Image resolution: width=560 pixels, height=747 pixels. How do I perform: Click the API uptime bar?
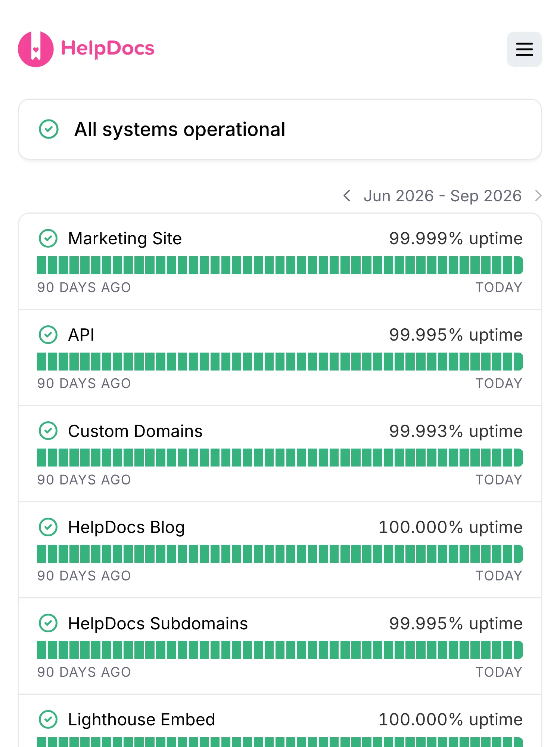(280, 362)
